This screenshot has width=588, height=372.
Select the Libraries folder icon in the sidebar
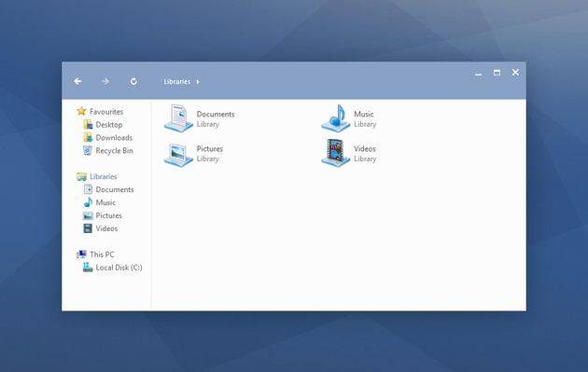[81, 176]
